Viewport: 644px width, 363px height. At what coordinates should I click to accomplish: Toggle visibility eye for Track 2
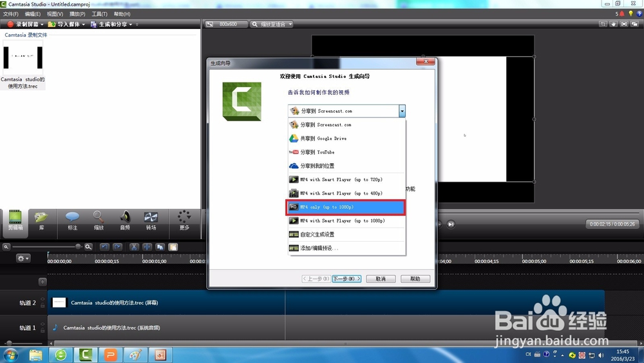pyautogui.click(x=43, y=299)
